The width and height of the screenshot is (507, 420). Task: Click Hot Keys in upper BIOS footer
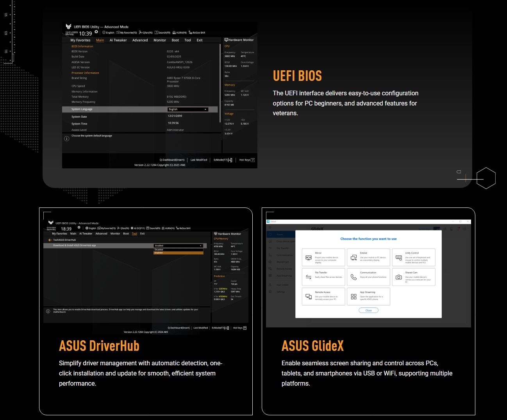click(x=247, y=160)
